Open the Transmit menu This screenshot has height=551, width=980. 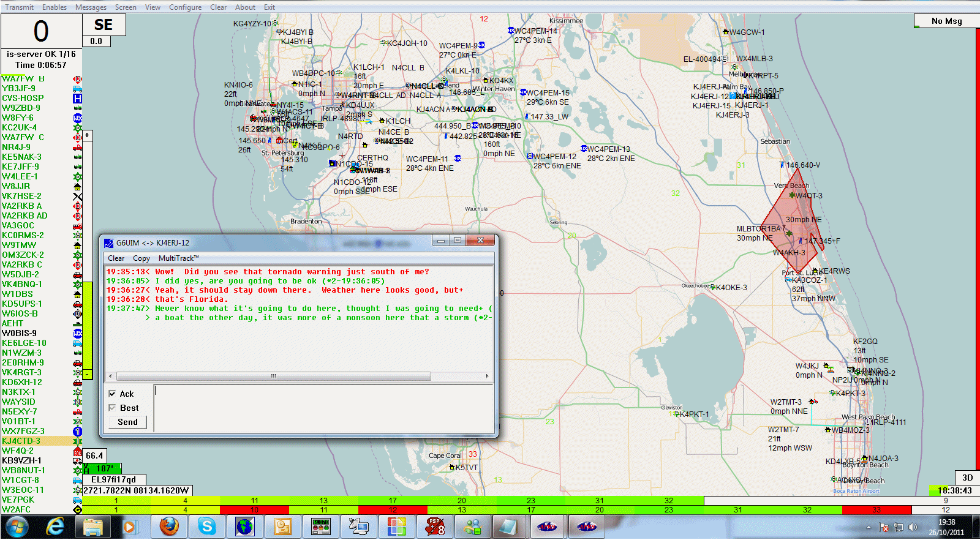(19, 7)
